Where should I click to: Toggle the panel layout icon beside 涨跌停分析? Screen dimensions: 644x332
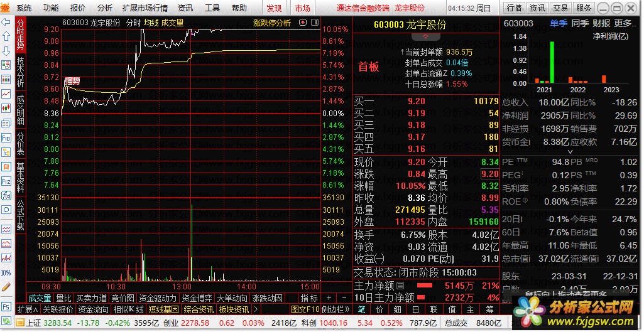(315, 23)
